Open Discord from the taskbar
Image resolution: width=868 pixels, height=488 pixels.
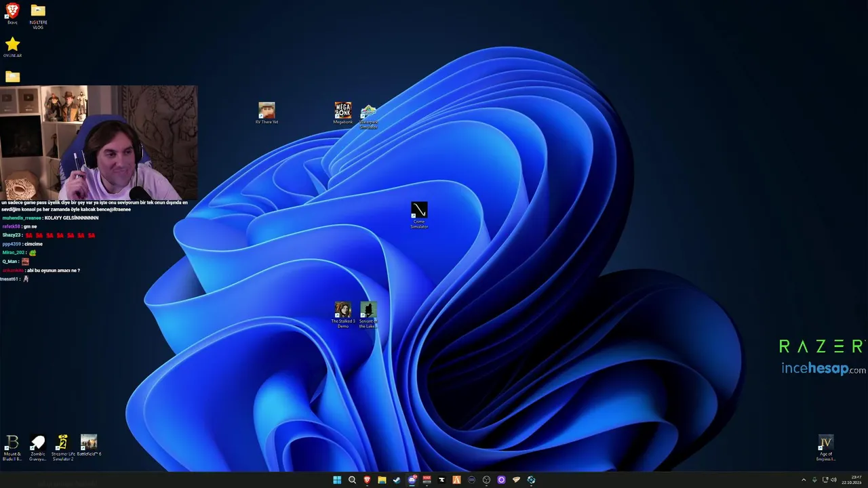pyautogui.click(x=412, y=480)
